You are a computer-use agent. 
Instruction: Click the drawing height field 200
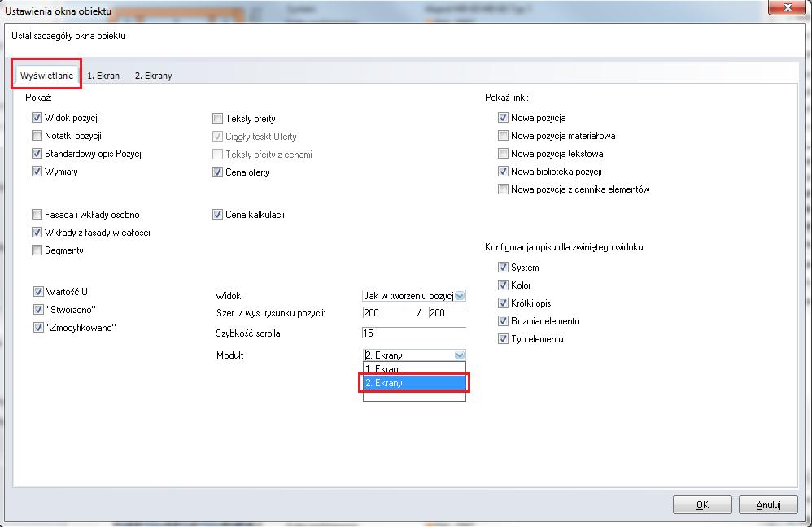click(448, 312)
